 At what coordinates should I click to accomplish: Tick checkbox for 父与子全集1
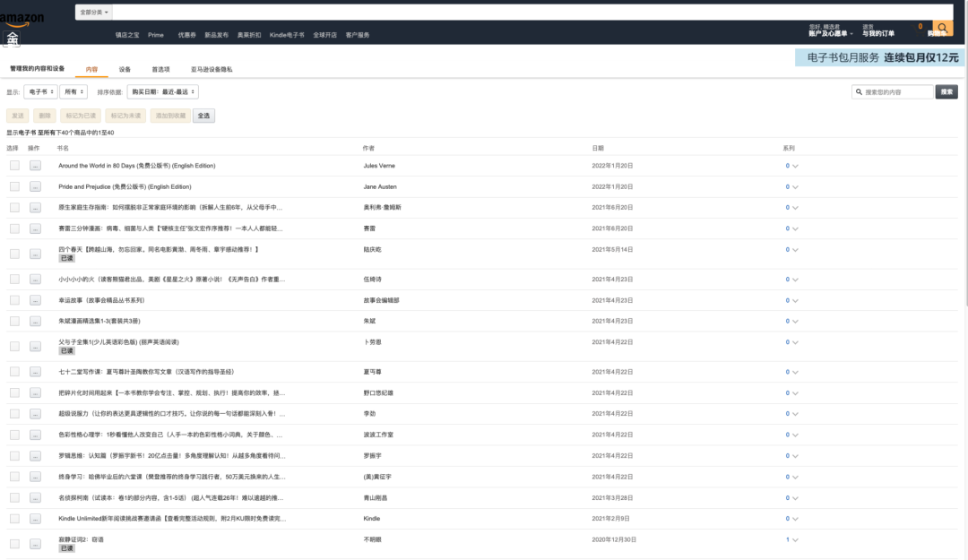(15, 347)
